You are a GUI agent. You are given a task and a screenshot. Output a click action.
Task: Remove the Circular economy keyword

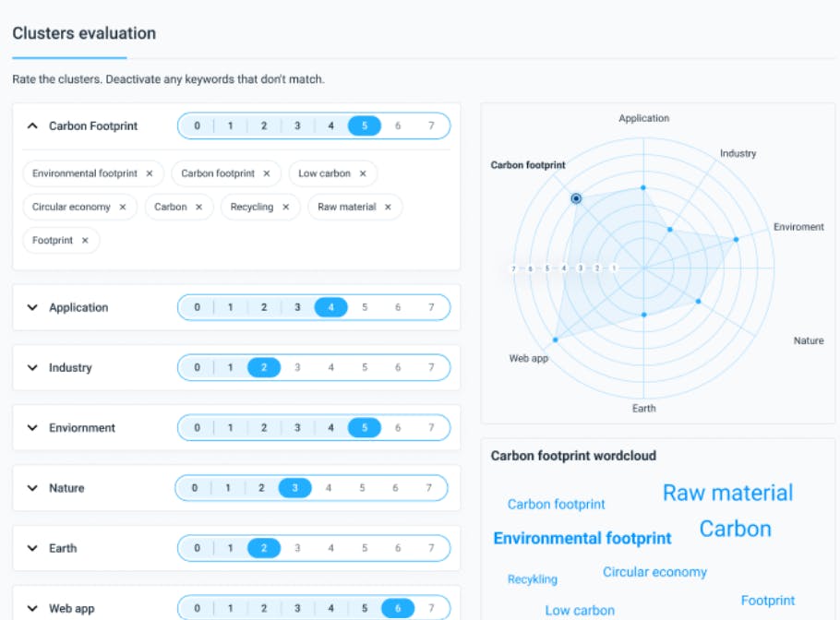pyautogui.click(x=123, y=208)
